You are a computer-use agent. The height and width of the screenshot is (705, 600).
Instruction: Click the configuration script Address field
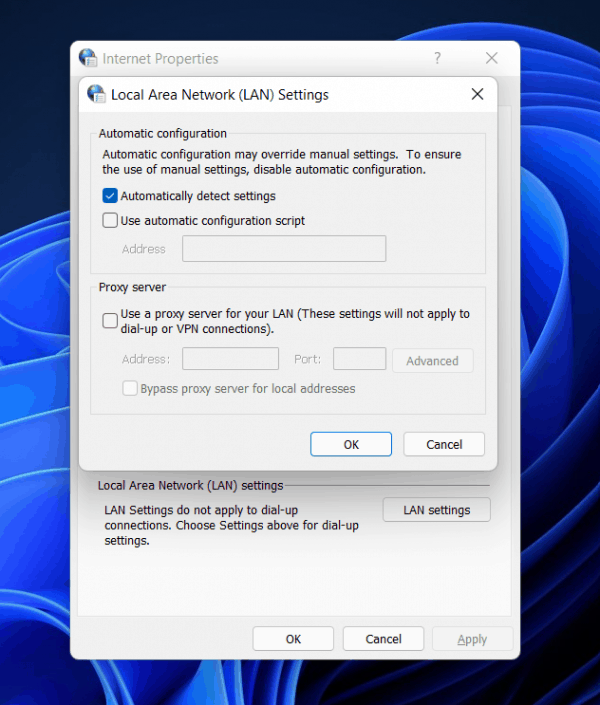coord(284,249)
